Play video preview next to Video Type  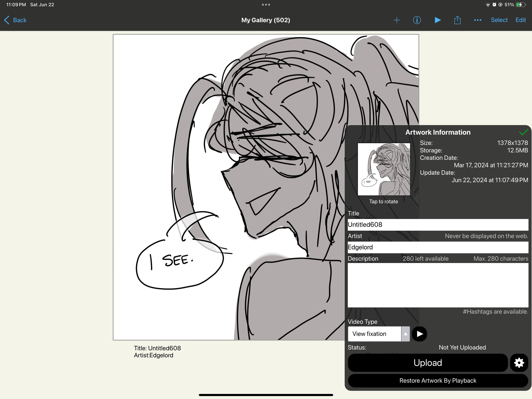pos(419,334)
